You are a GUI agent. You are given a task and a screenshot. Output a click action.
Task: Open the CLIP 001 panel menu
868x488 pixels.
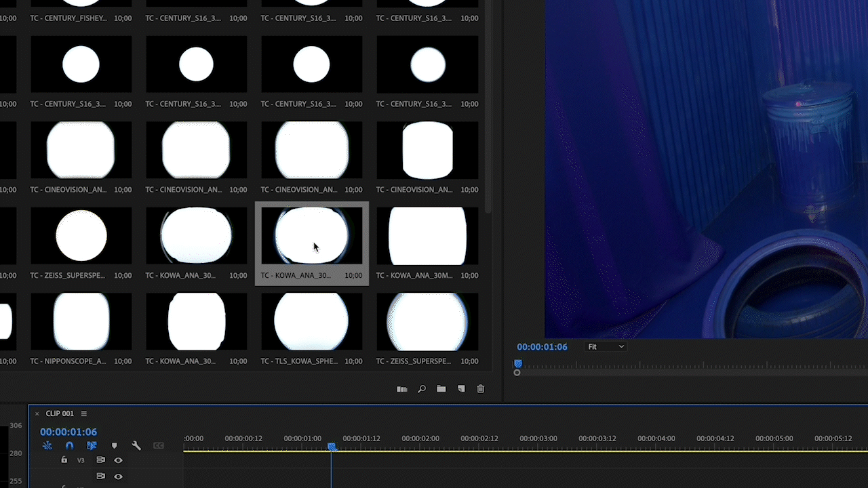pyautogui.click(x=84, y=413)
